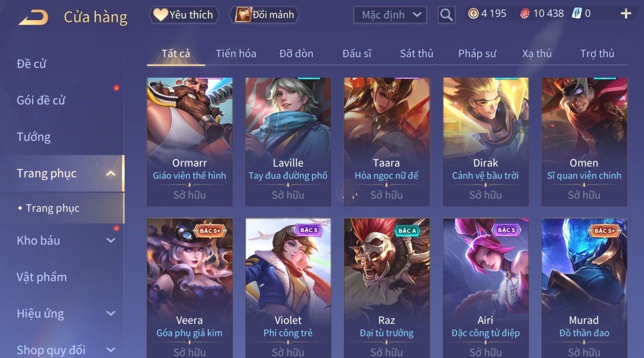Open the search magnifier icon
Screen dimensions: 644x358
click(446, 15)
